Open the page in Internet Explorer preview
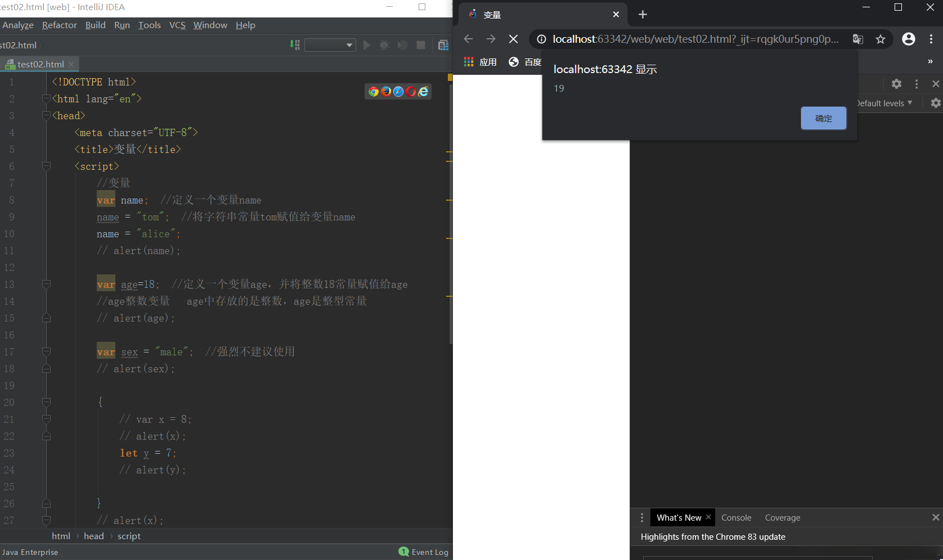Viewport: 943px width, 560px height. point(423,91)
